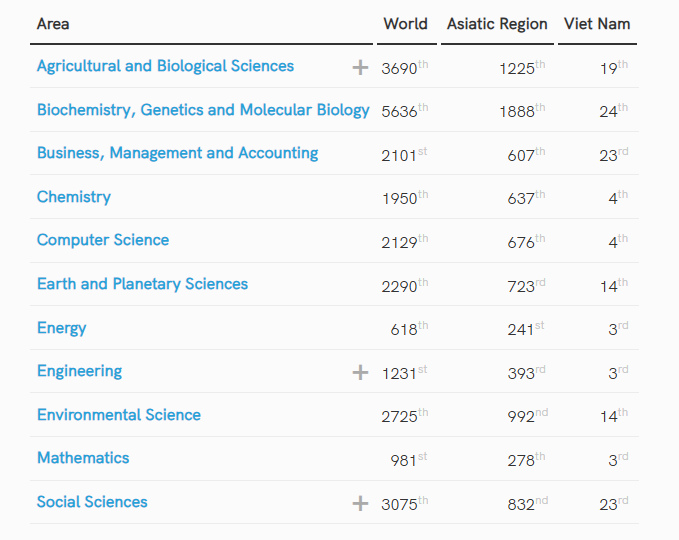Open the Computer Science area link
Screen dimensions: 679x540
[x=103, y=240]
